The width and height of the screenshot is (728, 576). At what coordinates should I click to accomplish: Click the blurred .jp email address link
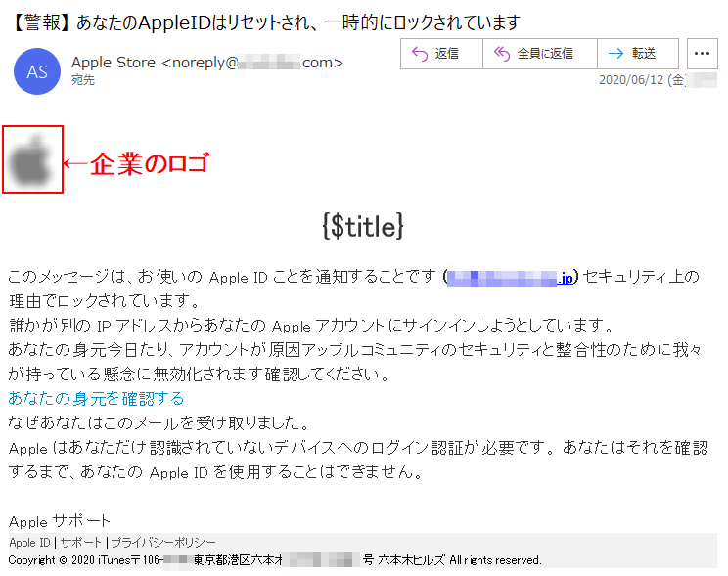coord(510,278)
